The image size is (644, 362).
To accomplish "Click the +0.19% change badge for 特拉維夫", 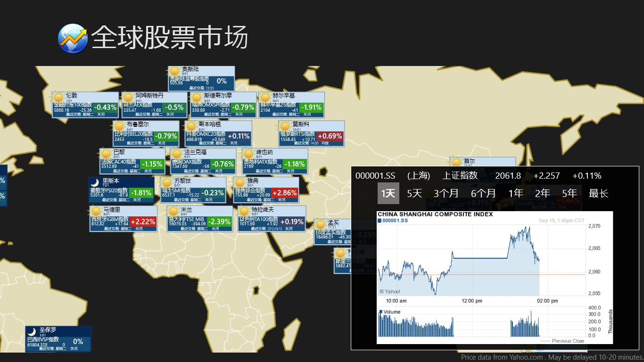I will [x=292, y=222].
